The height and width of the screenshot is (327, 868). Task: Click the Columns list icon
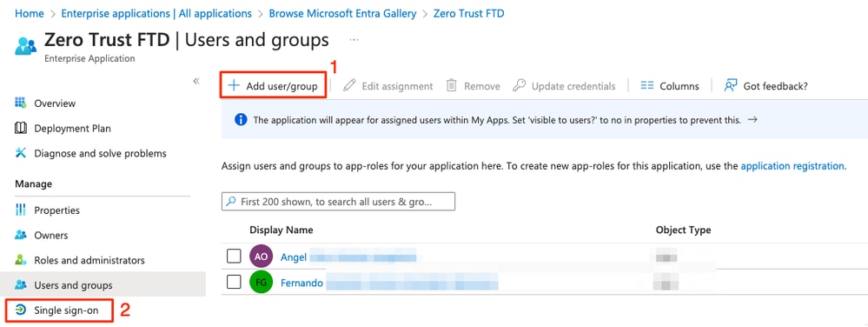click(647, 86)
